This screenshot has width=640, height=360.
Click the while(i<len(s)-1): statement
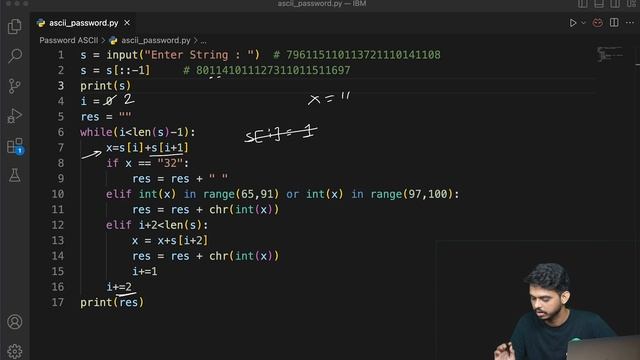point(138,132)
